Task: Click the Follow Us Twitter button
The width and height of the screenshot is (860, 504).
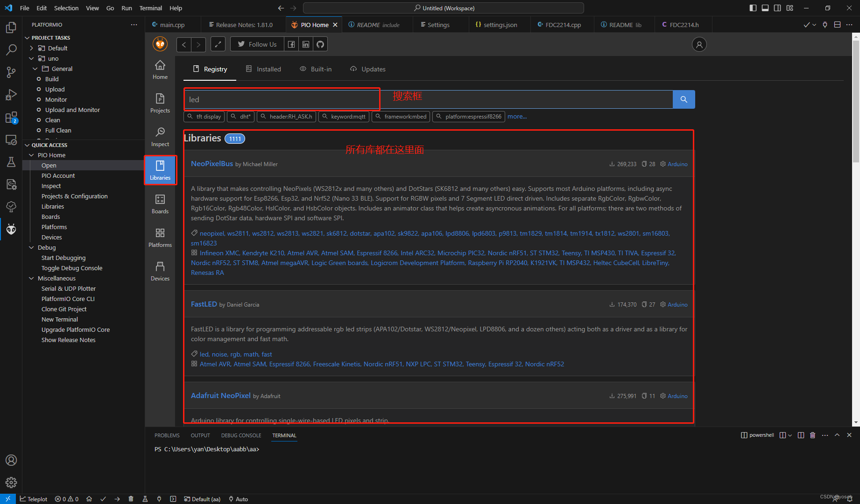Action: point(257,44)
